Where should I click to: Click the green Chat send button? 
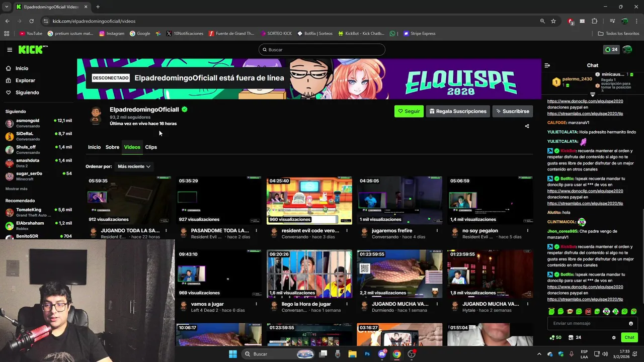629,337
